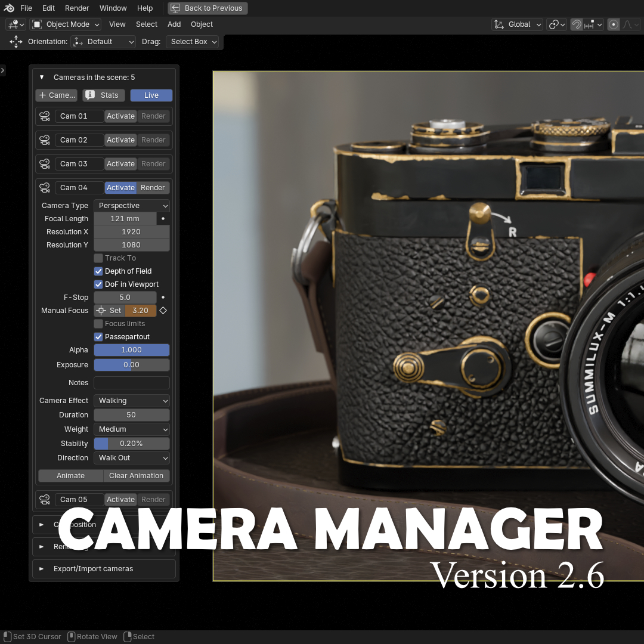Open the Camera Effect Walking dropdown
The height and width of the screenshot is (644, 644).
(x=132, y=401)
